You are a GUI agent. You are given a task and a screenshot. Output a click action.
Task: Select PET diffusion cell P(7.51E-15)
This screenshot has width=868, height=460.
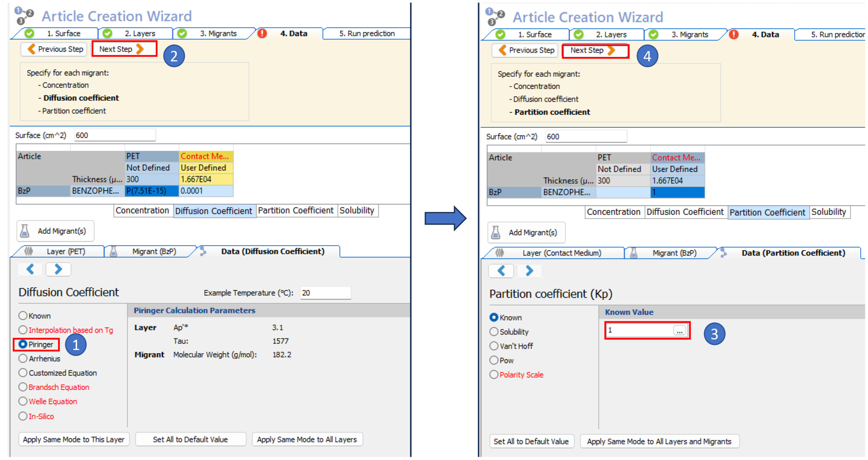click(151, 191)
